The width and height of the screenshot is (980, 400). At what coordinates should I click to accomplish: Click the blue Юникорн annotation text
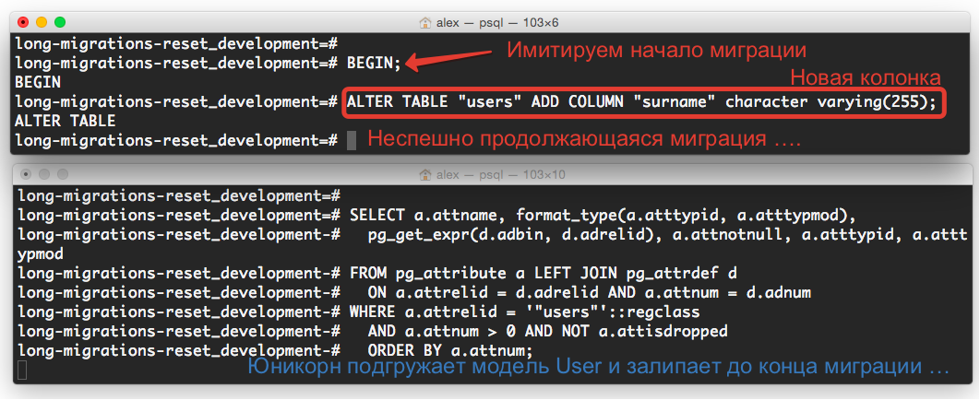(x=598, y=366)
